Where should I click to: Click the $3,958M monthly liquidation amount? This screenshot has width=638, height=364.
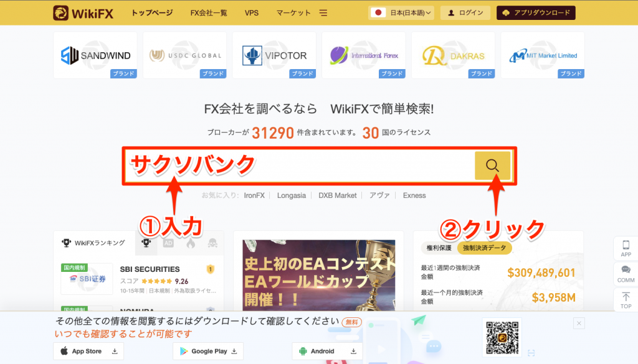554,297
